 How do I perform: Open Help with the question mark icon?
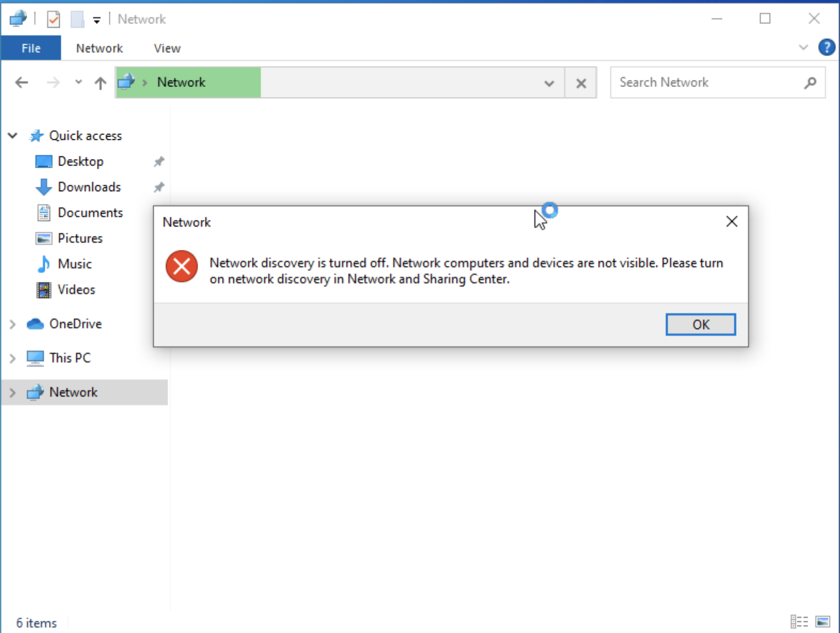pos(826,48)
